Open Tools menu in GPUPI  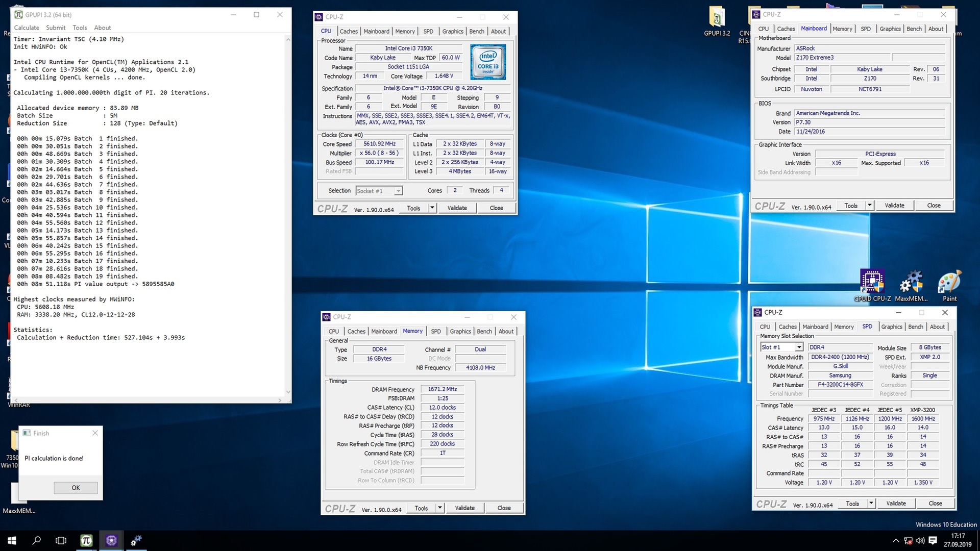[x=80, y=28]
